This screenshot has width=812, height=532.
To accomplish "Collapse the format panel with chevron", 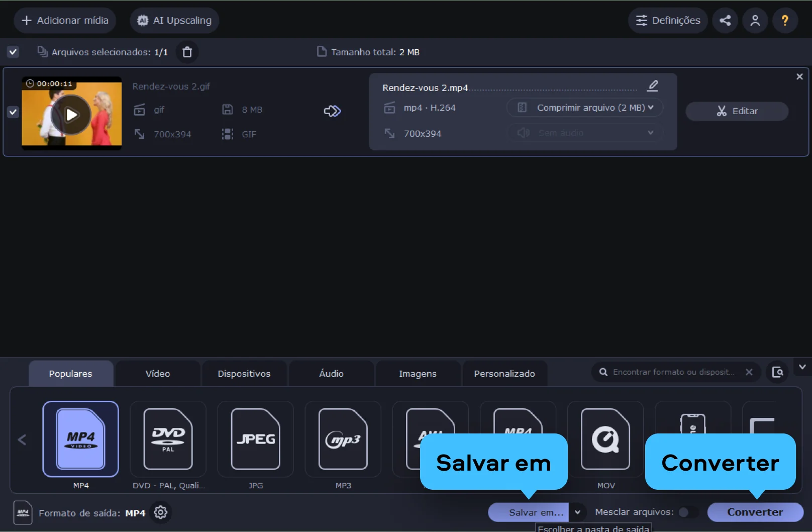I will point(802,367).
